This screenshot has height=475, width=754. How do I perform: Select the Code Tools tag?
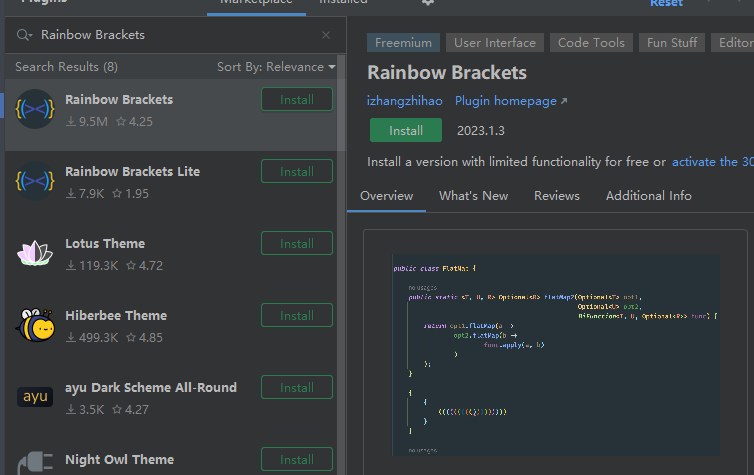591,43
